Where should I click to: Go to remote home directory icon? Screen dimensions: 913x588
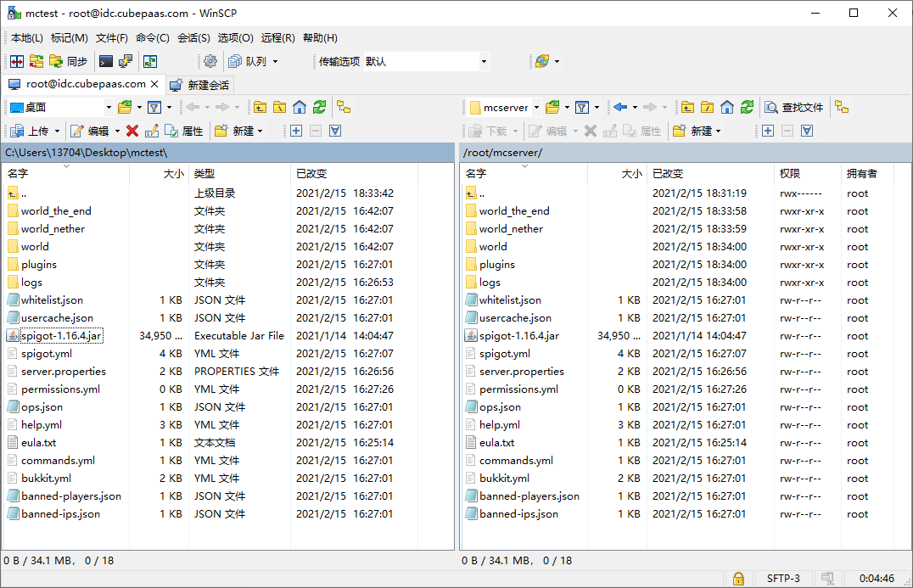pyautogui.click(x=726, y=107)
